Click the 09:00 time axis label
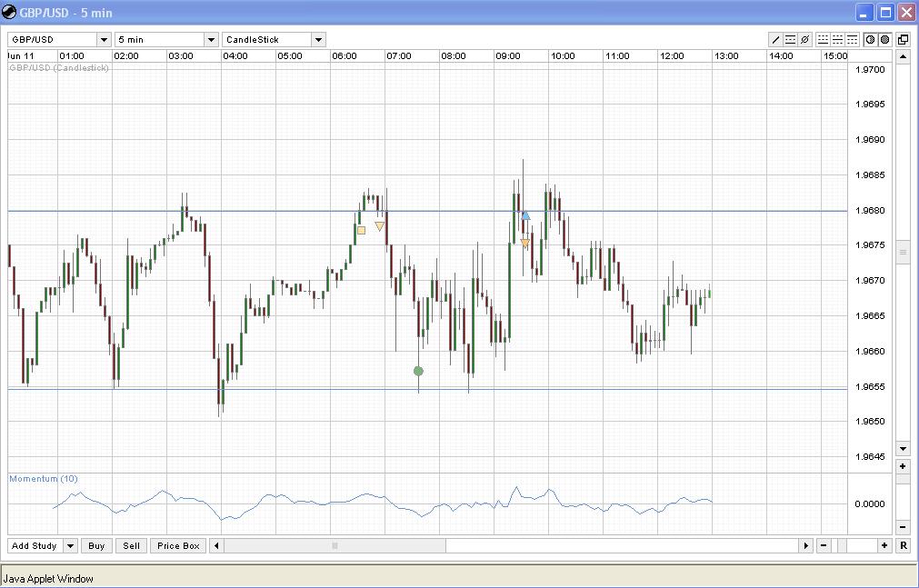The image size is (919, 588). (x=507, y=55)
